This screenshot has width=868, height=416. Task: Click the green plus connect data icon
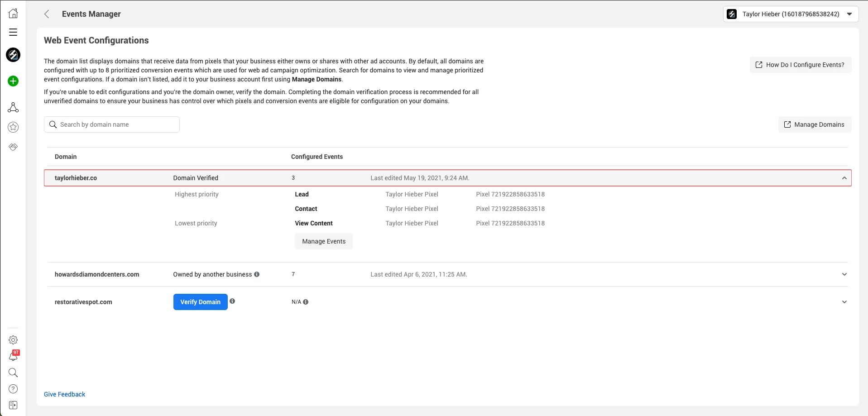point(13,81)
